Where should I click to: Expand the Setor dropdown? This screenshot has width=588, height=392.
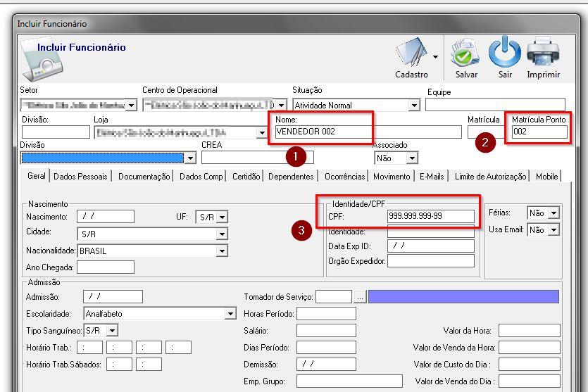pos(131,105)
